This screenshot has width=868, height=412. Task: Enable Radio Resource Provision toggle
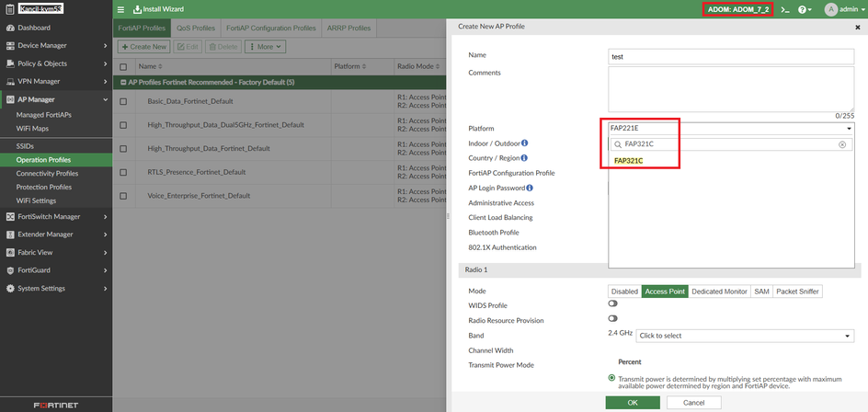coord(612,318)
